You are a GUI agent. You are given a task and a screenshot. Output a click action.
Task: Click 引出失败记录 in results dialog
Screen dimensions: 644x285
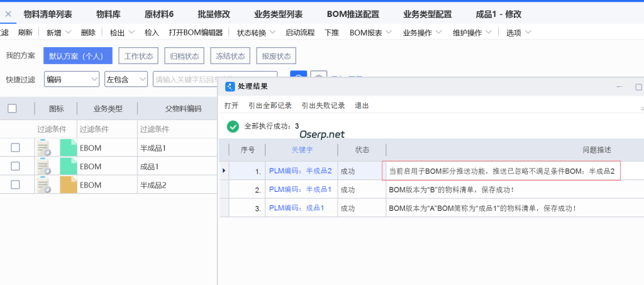tap(323, 106)
